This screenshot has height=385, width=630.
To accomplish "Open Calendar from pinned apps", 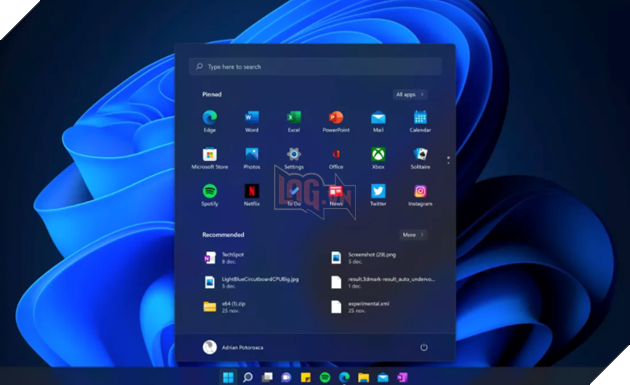I will pos(420,121).
